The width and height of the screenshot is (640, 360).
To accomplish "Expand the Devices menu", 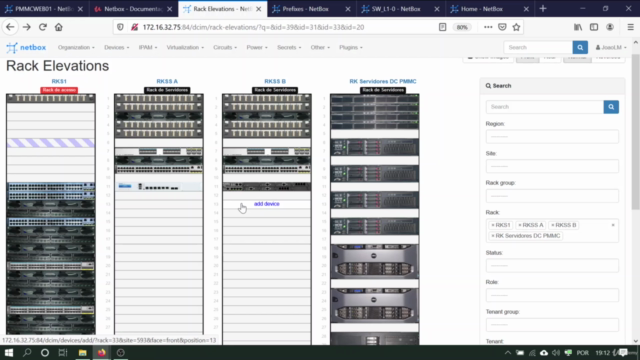I will [x=116, y=47].
